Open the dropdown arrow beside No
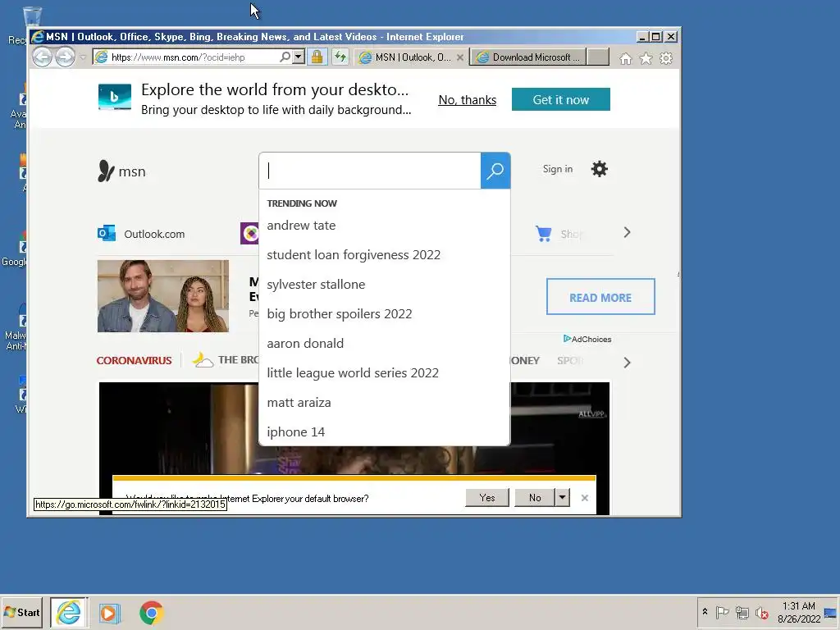The width and height of the screenshot is (840, 630). coord(562,498)
